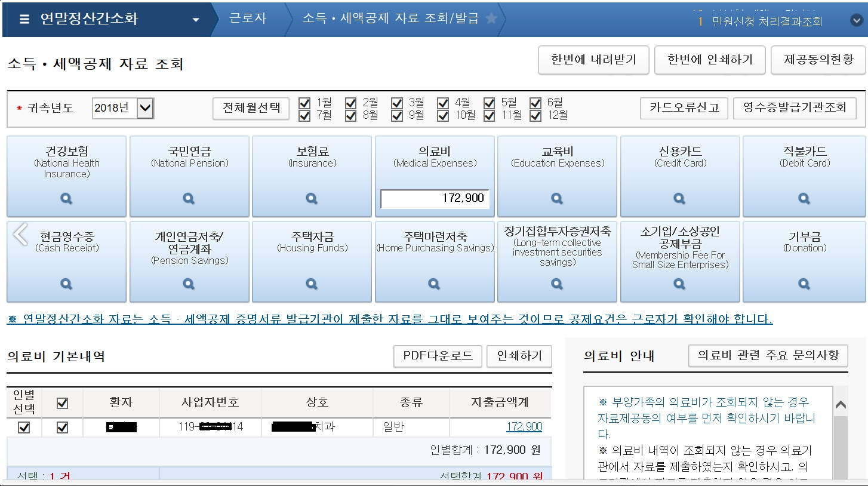Show previous cards with left arrow
The image size is (868, 486).
tap(20, 234)
